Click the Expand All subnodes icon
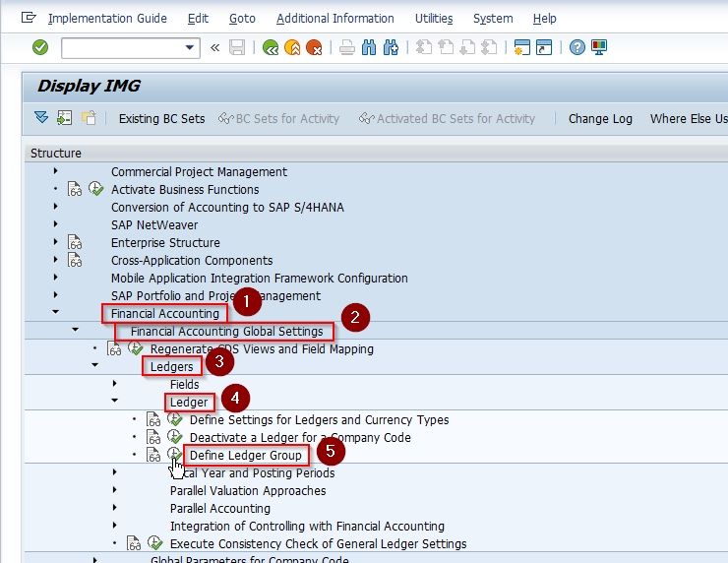Image resolution: width=728 pixels, height=563 pixels. tap(41, 117)
